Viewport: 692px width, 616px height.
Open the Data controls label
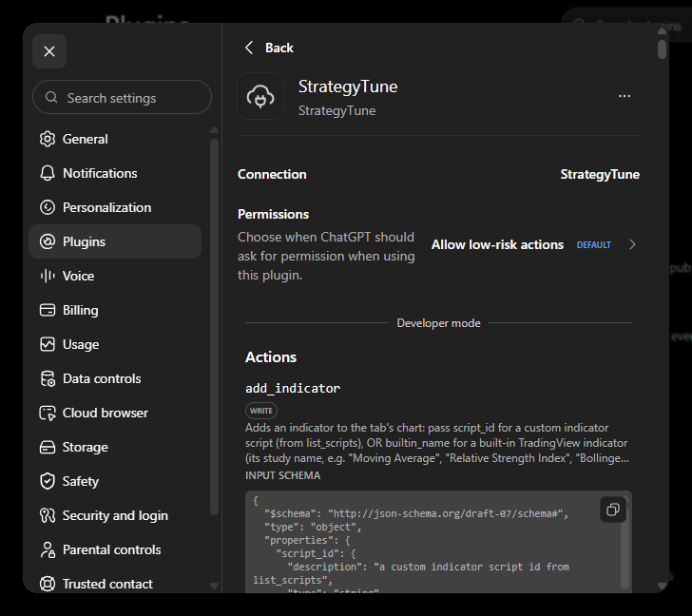point(102,378)
